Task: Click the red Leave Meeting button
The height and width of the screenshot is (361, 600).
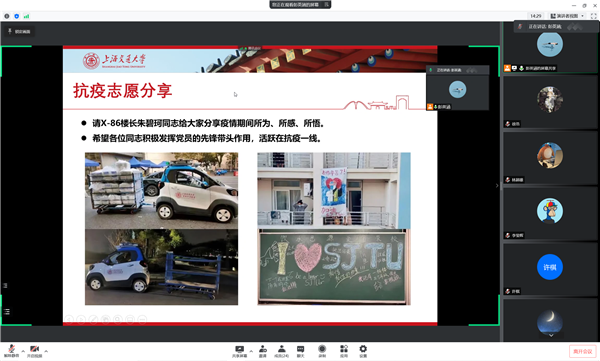Action: (582, 351)
